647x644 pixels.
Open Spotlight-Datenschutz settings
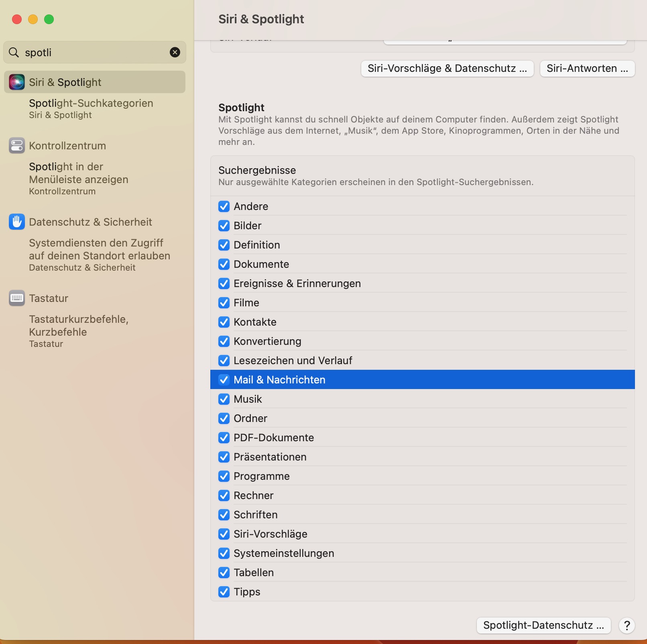[544, 625]
